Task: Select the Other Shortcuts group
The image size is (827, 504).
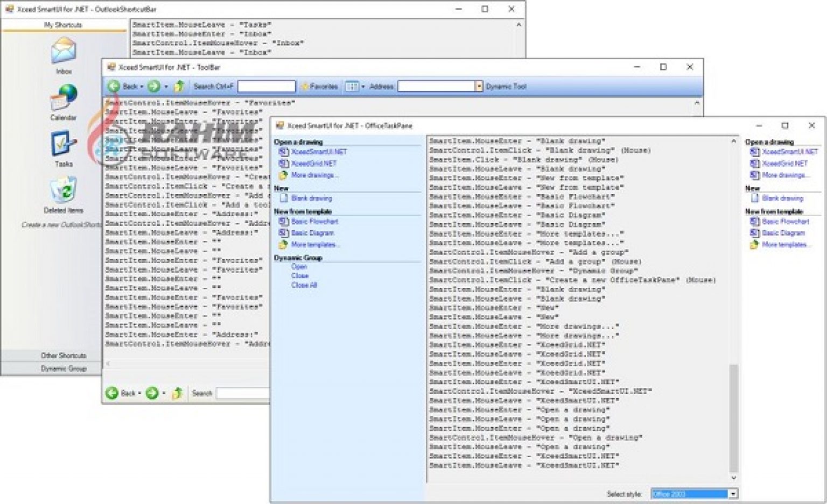Action: point(63,356)
